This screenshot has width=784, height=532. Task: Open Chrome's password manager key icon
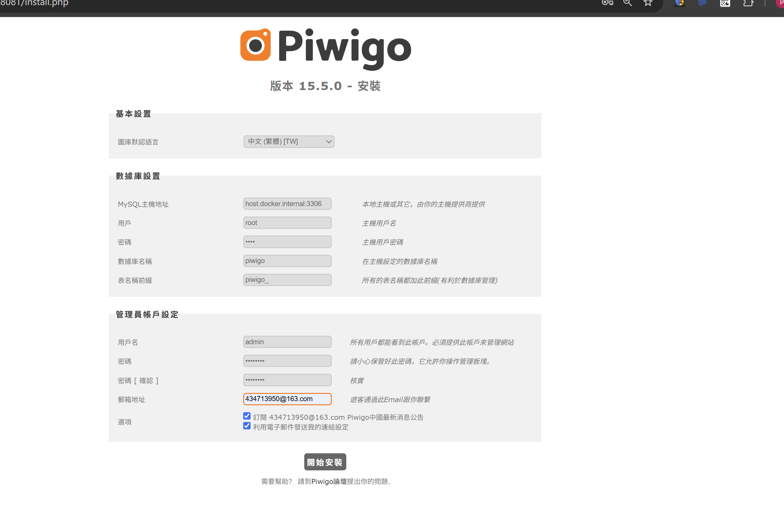point(607,3)
